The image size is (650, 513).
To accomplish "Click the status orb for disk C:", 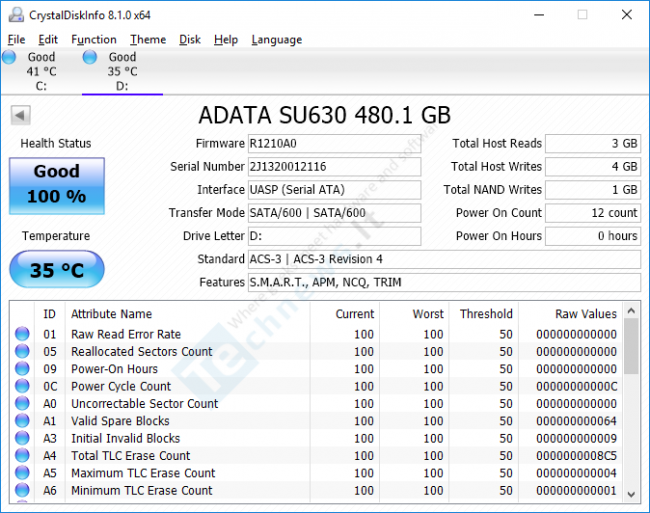I will coord(9,57).
